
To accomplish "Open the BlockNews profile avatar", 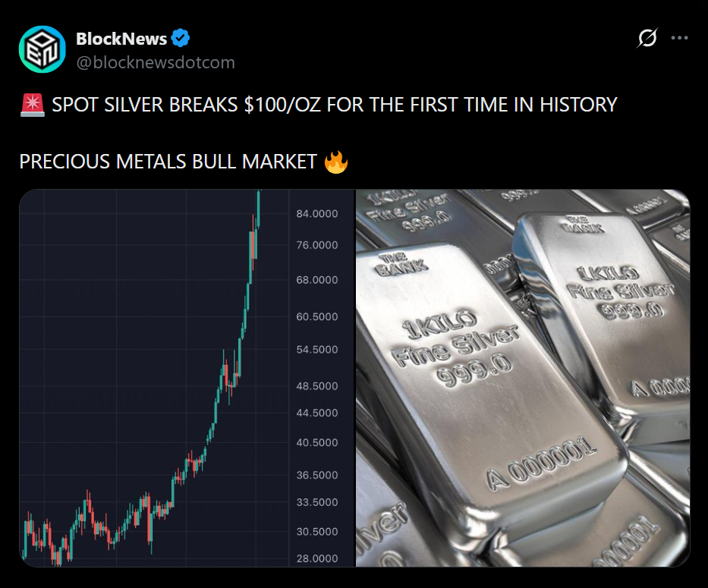I will (42, 49).
